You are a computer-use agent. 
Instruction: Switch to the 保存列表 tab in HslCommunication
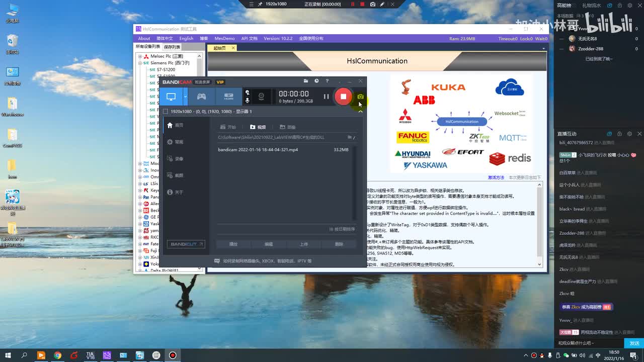point(172,47)
